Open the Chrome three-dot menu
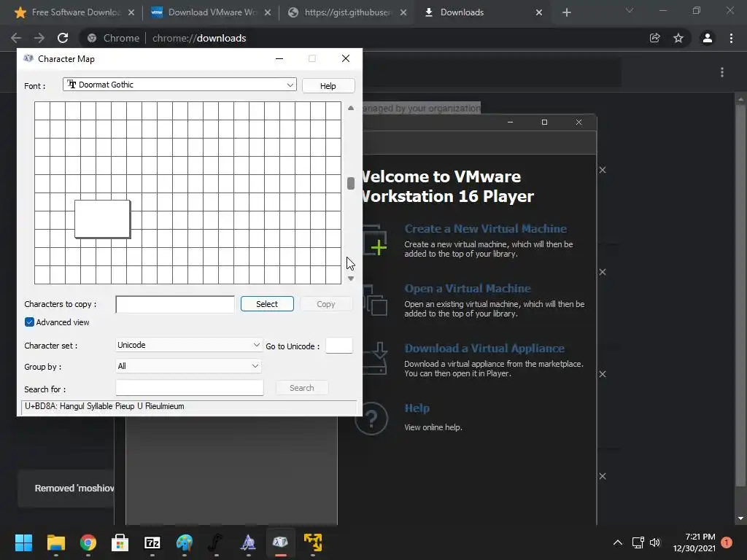Viewport: 747px width, 560px height. pyautogui.click(x=731, y=38)
